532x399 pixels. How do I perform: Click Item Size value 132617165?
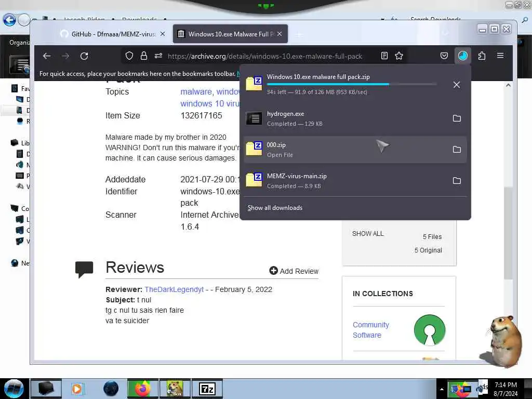click(x=201, y=115)
